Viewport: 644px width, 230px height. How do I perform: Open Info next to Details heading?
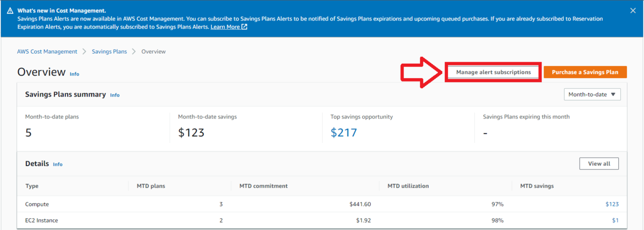point(57,164)
